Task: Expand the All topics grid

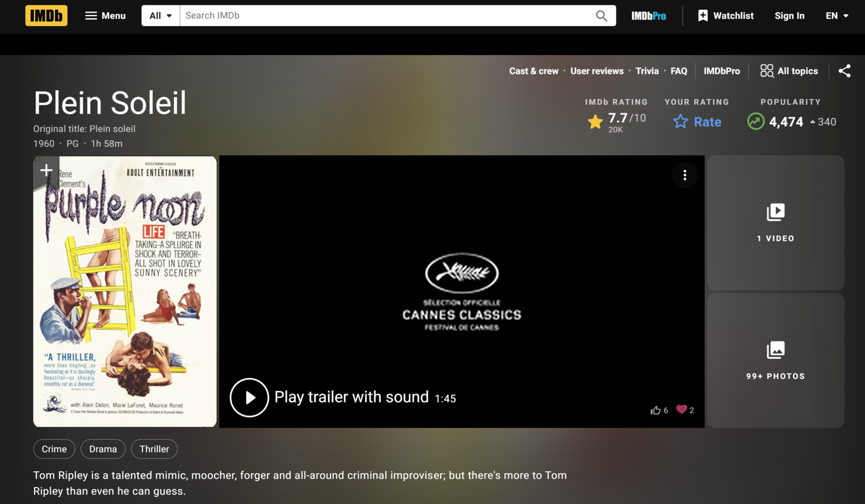Action: (789, 71)
